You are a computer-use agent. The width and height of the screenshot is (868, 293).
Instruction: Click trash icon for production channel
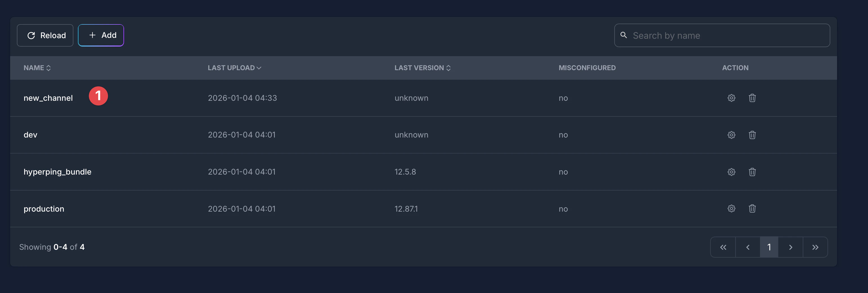pyautogui.click(x=752, y=209)
